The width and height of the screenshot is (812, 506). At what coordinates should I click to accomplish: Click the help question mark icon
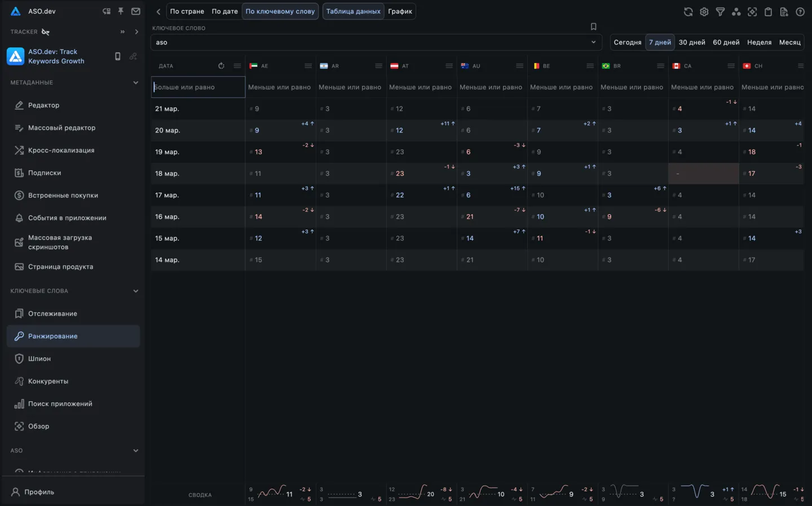[x=800, y=12]
